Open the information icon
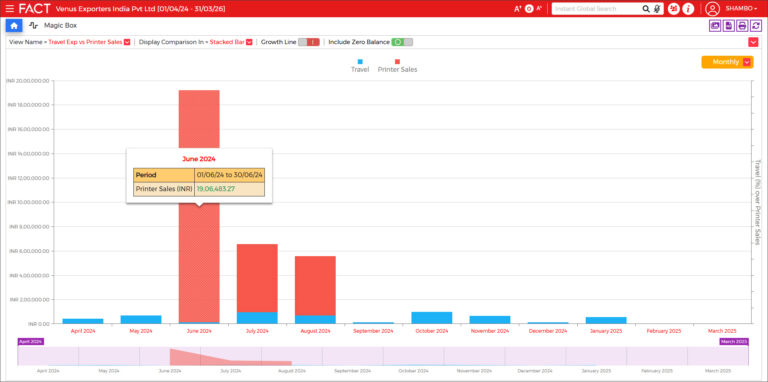Viewport: 768px width, 382px height. (x=688, y=9)
